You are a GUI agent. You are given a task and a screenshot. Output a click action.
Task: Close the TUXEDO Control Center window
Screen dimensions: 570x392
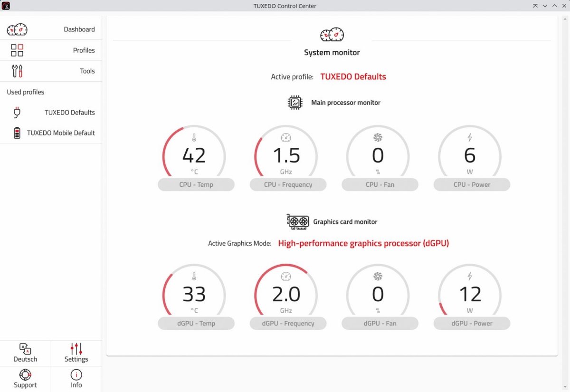click(x=564, y=6)
